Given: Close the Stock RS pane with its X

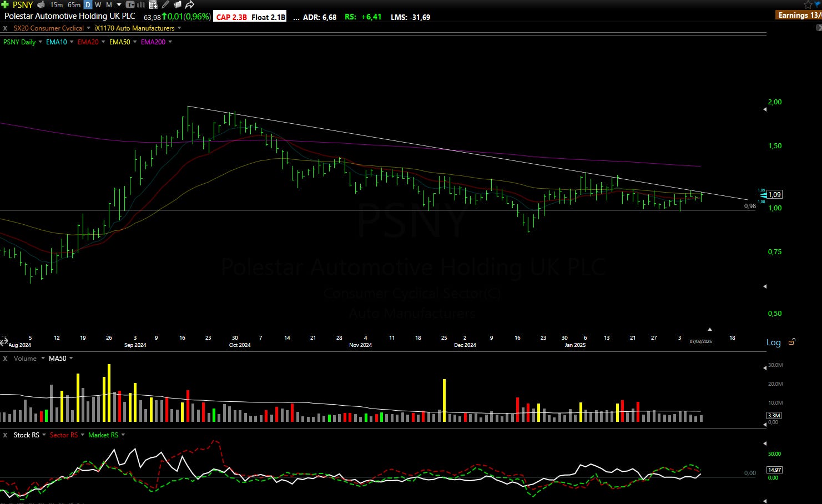Looking at the screenshot, I should (5, 435).
